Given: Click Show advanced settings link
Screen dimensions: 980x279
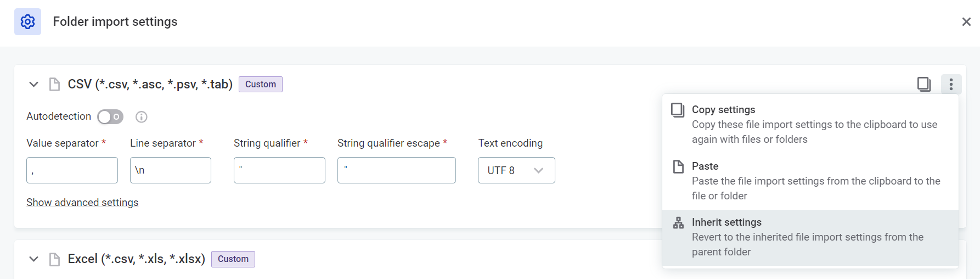Looking at the screenshot, I should [82, 203].
